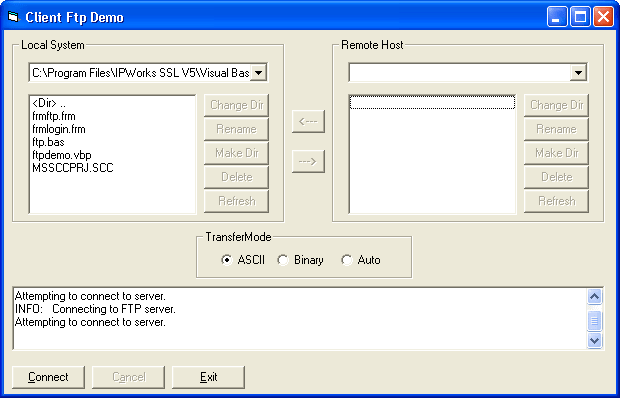620x398 pixels.
Task: Click Remote Host Refresh button
Action: [x=556, y=201]
